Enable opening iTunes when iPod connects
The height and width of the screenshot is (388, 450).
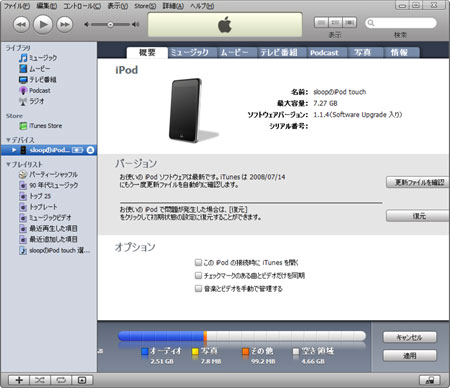198,263
